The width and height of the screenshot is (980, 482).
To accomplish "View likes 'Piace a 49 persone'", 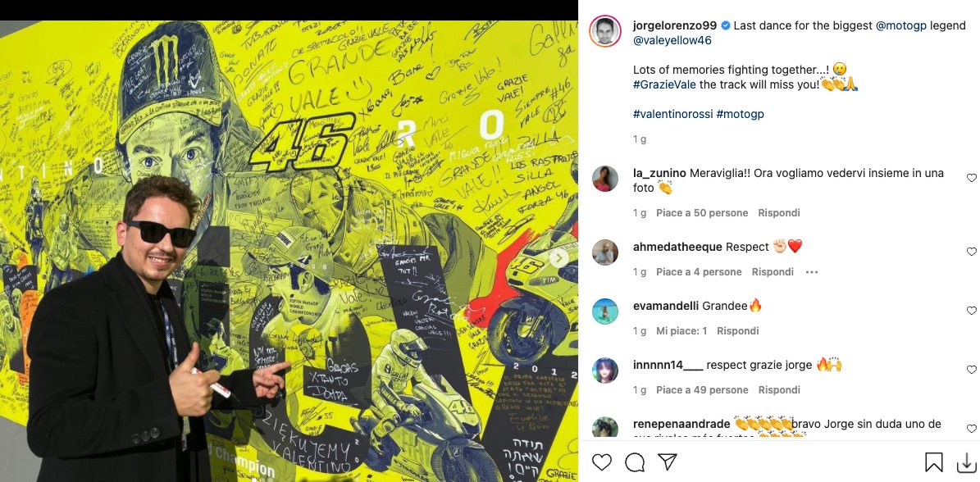I will [702, 390].
